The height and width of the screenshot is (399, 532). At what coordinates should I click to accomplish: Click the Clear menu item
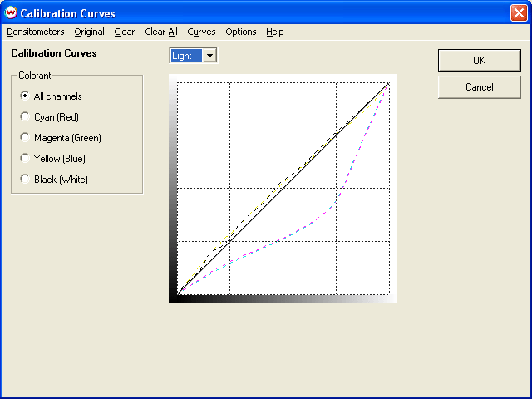pos(125,32)
